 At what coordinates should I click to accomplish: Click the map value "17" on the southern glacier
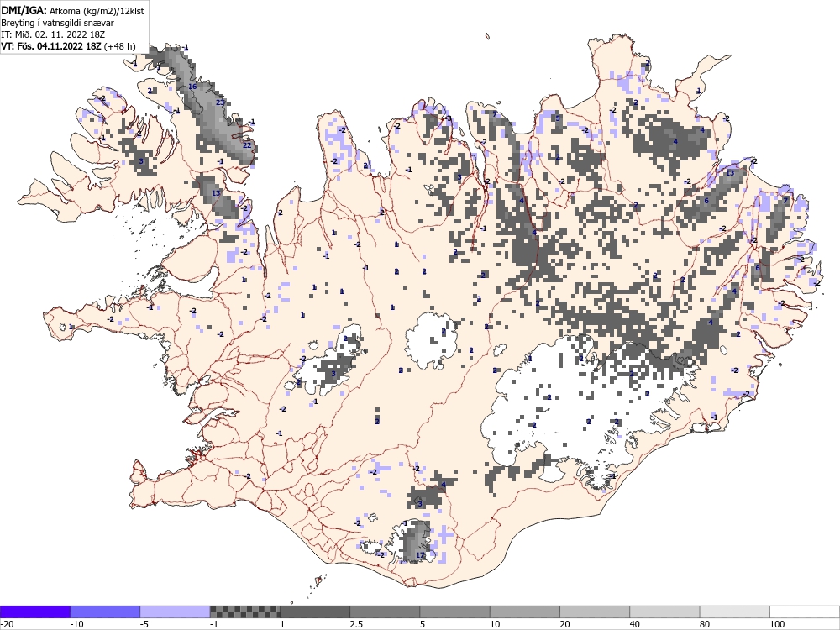(x=420, y=555)
